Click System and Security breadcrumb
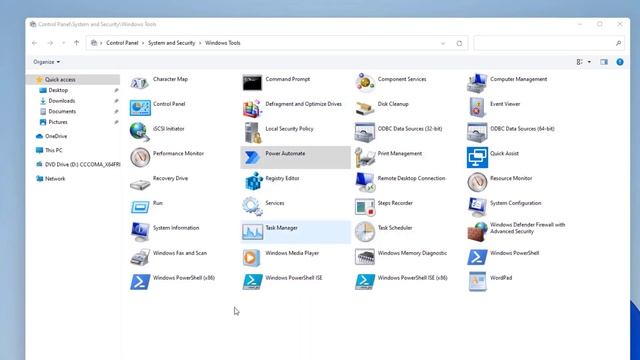The width and height of the screenshot is (640, 360). pos(171,43)
